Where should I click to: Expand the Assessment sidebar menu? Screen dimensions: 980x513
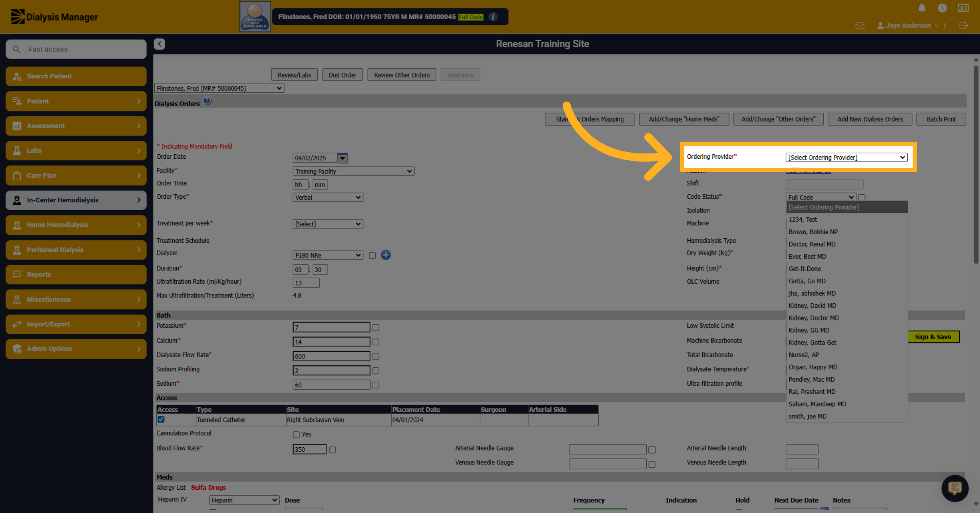tap(76, 126)
